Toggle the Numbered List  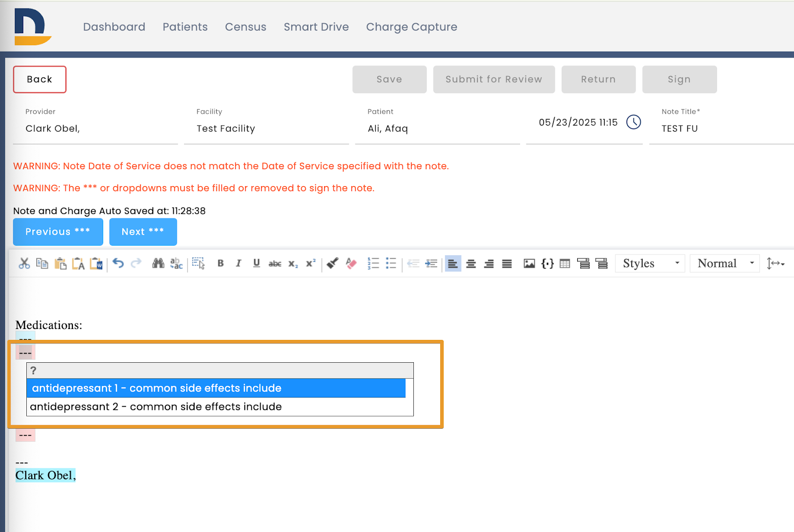coord(373,264)
